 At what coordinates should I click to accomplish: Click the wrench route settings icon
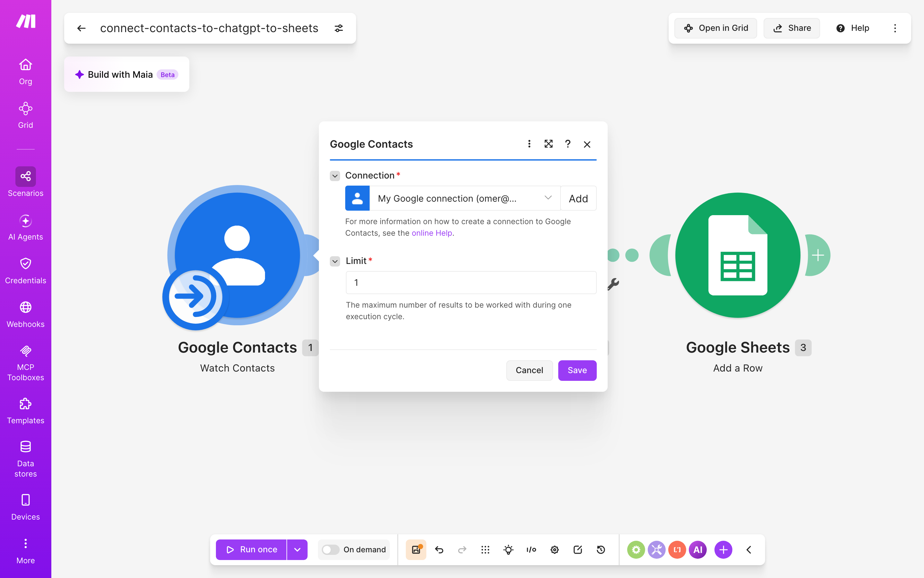click(613, 284)
